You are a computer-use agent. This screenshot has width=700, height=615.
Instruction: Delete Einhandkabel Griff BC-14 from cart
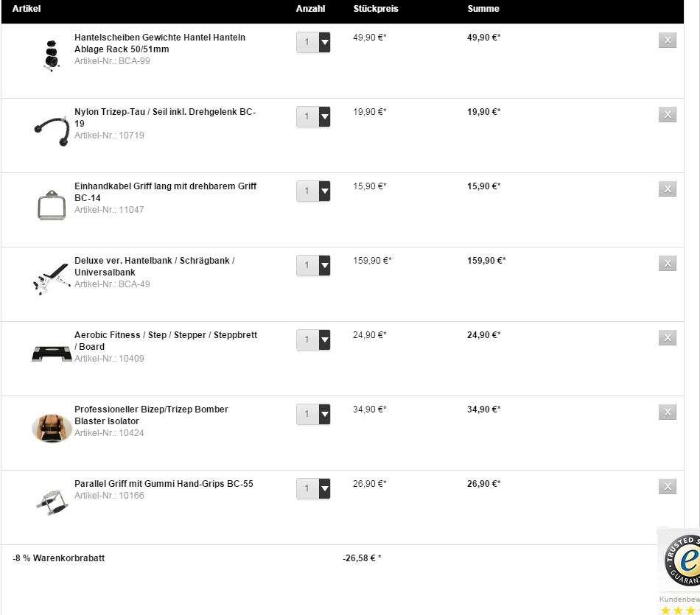(668, 189)
